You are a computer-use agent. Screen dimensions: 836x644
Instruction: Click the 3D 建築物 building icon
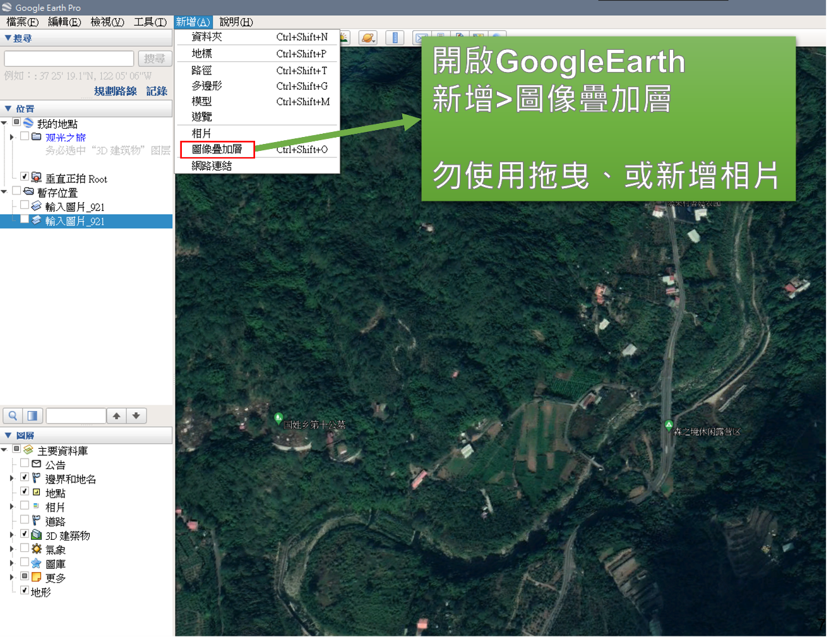click(37, 535)
